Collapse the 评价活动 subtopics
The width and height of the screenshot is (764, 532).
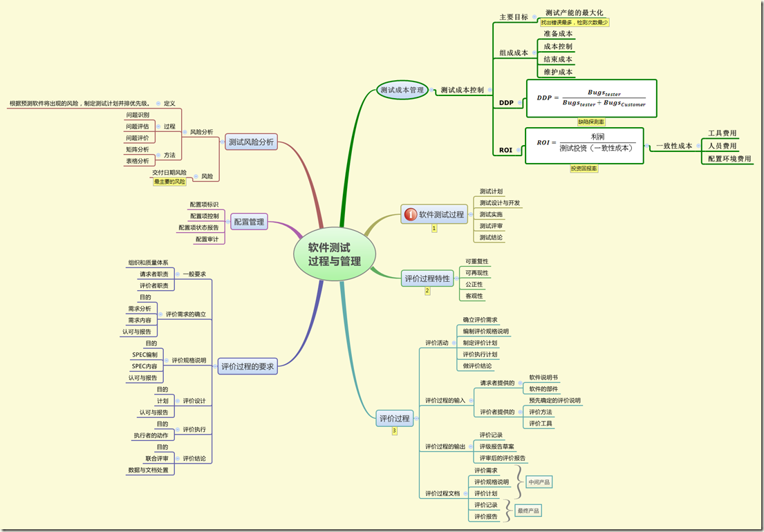(x=454, y=343)
